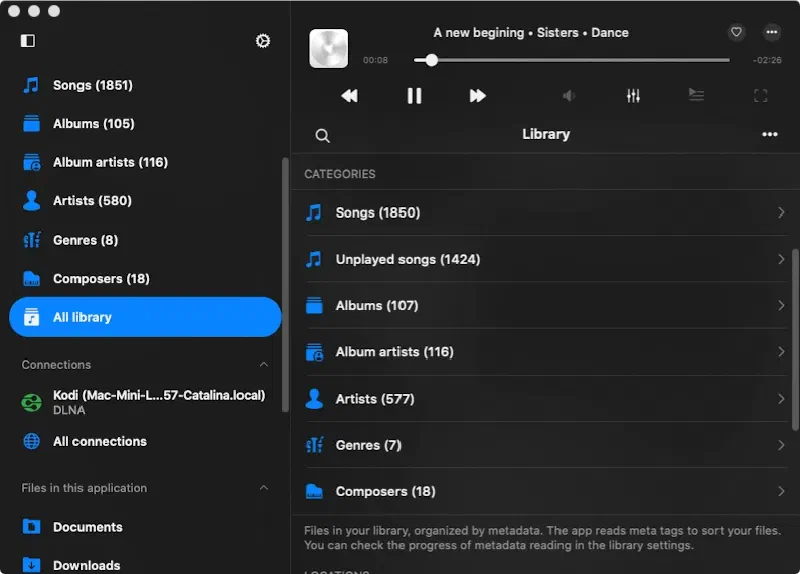Click the search magnifier icon
The image size is (800, 574).
point(322,136)
